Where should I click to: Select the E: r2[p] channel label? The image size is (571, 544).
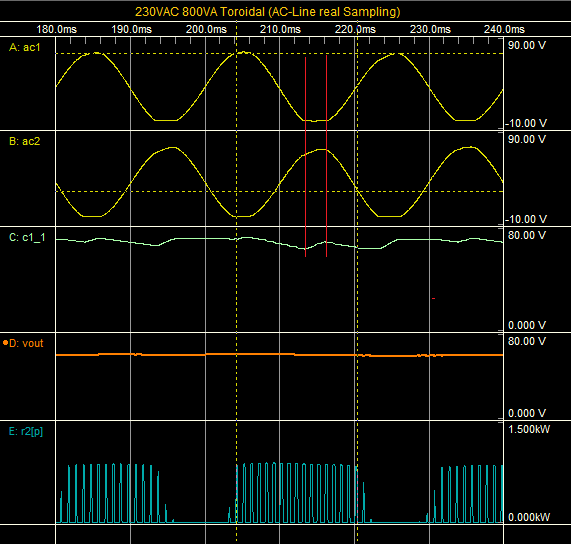pos(25,431)
